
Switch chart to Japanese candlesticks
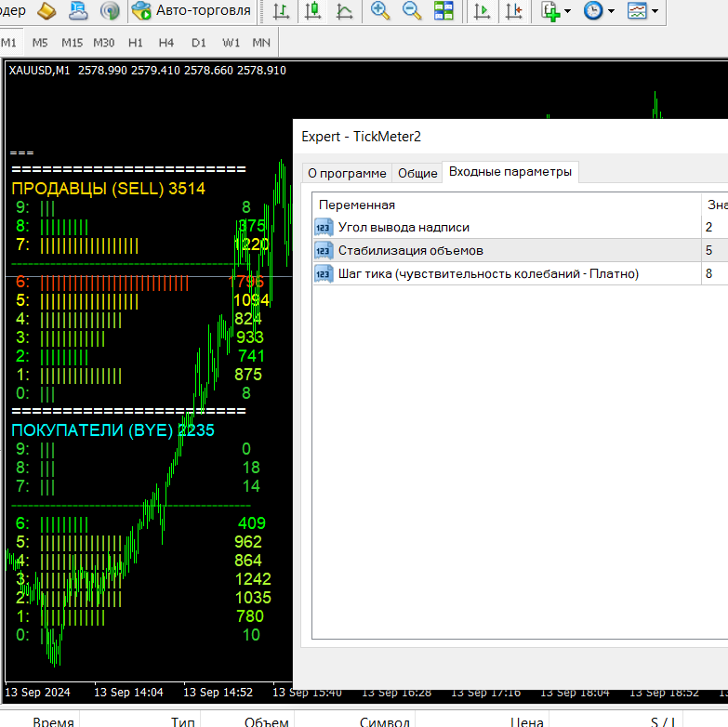tap(312, 11)
